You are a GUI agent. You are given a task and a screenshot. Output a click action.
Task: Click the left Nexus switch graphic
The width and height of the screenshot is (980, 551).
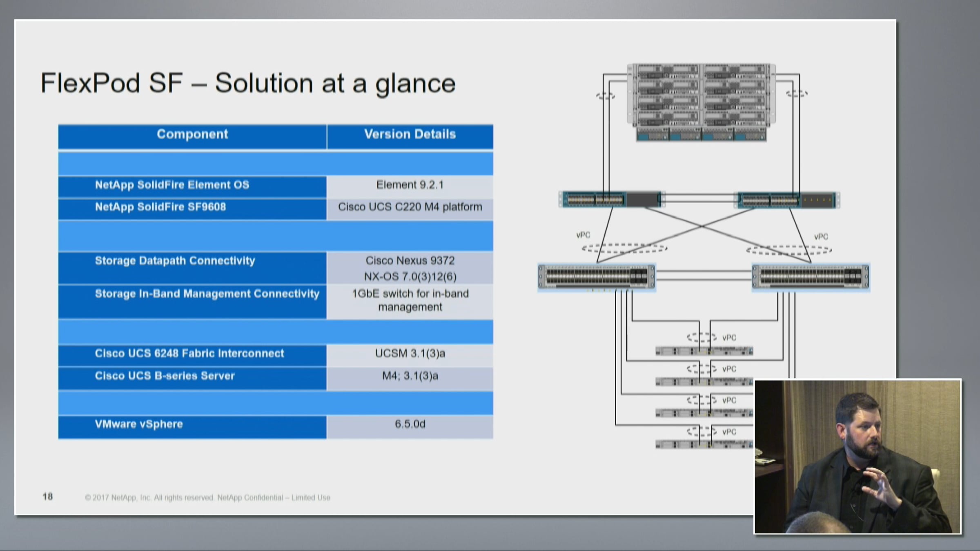pyautogui.click(x=597, y=277)
